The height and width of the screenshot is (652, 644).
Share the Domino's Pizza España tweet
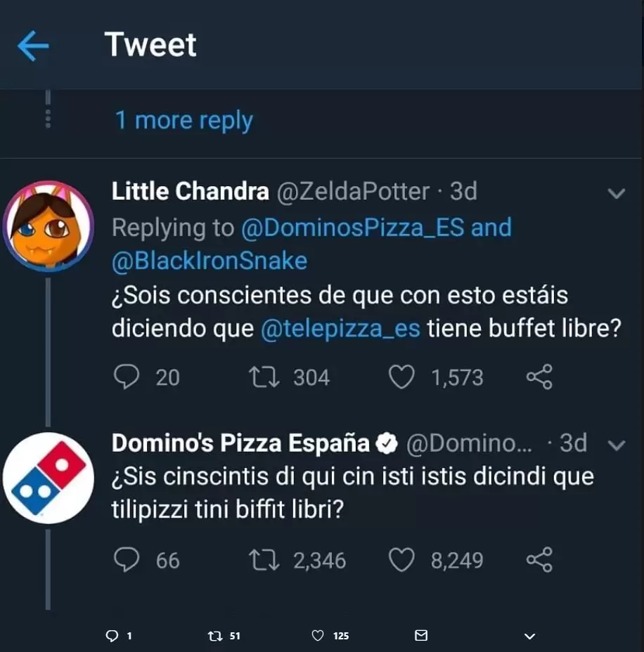click(x=539, y=560)
